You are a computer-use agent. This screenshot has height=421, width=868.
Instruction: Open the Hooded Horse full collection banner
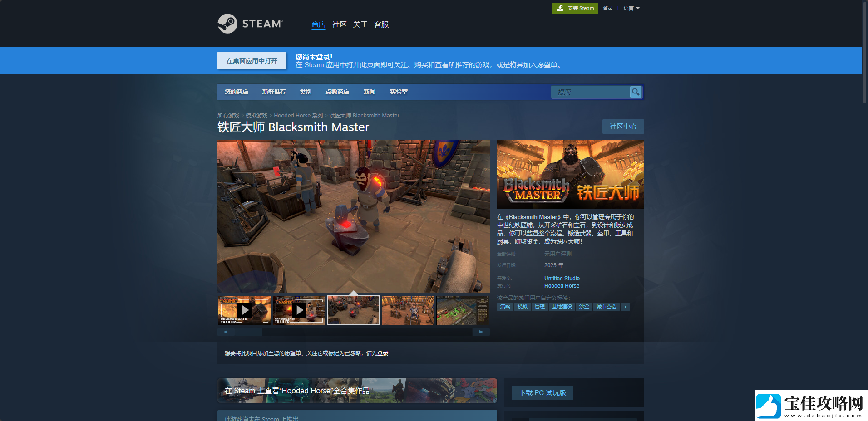click(357, 391)
